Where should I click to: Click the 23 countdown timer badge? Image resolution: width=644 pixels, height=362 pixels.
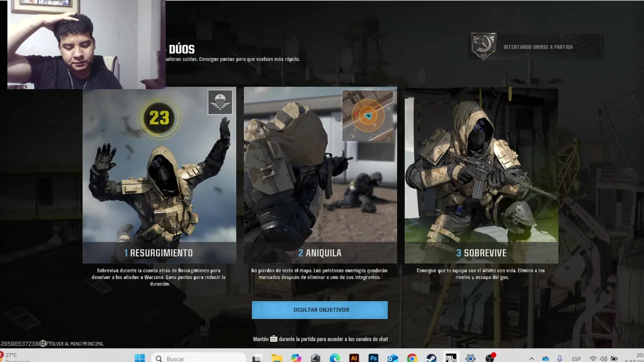pos(159,118)
